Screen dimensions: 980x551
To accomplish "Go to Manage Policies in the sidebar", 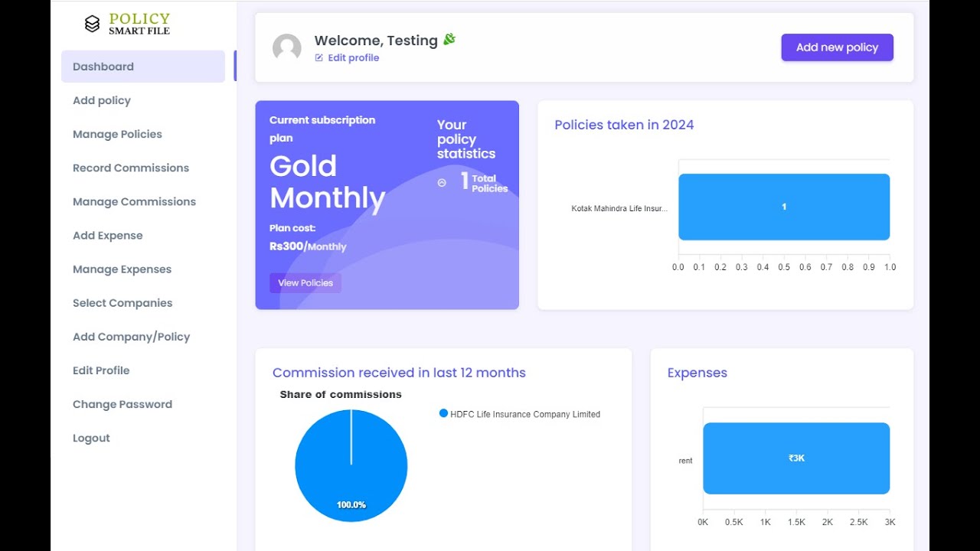I will pos(117,134).
